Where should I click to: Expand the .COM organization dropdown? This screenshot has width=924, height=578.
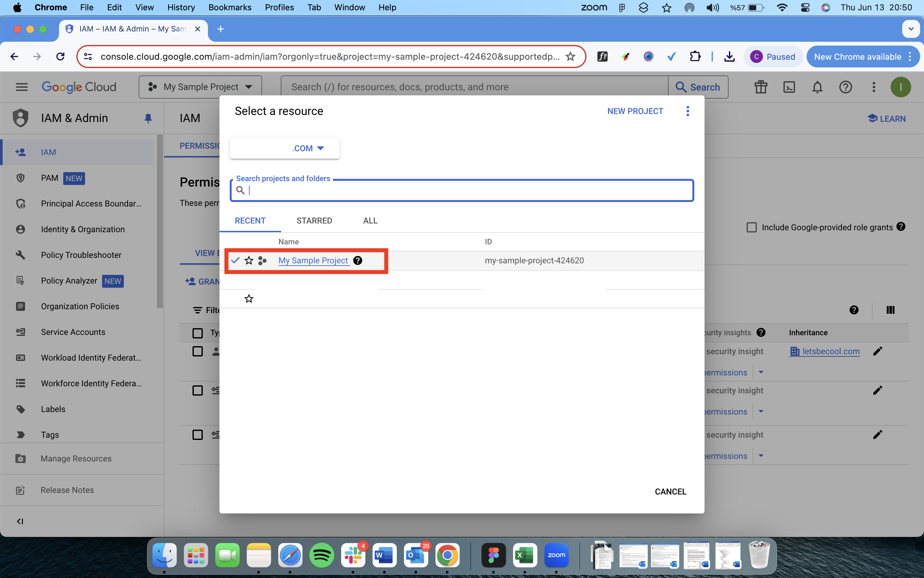(285, 148)
